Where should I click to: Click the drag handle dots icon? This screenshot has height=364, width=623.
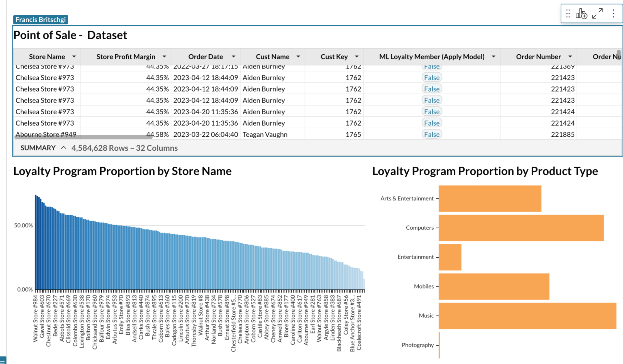click(x=568, y=14)
